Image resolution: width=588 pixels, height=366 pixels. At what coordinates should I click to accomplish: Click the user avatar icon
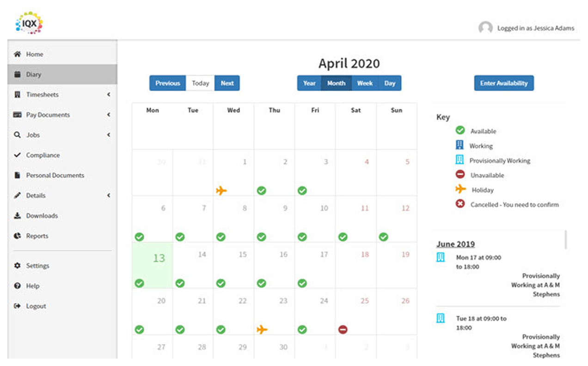tap(485, 28)
